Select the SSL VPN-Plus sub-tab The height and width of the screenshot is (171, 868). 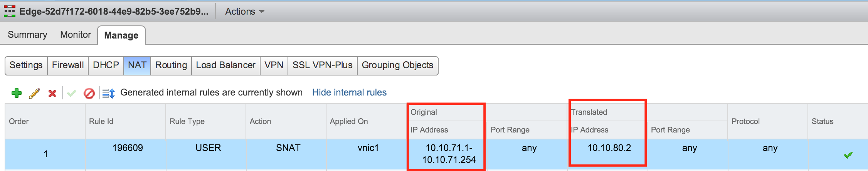(322, 65)
